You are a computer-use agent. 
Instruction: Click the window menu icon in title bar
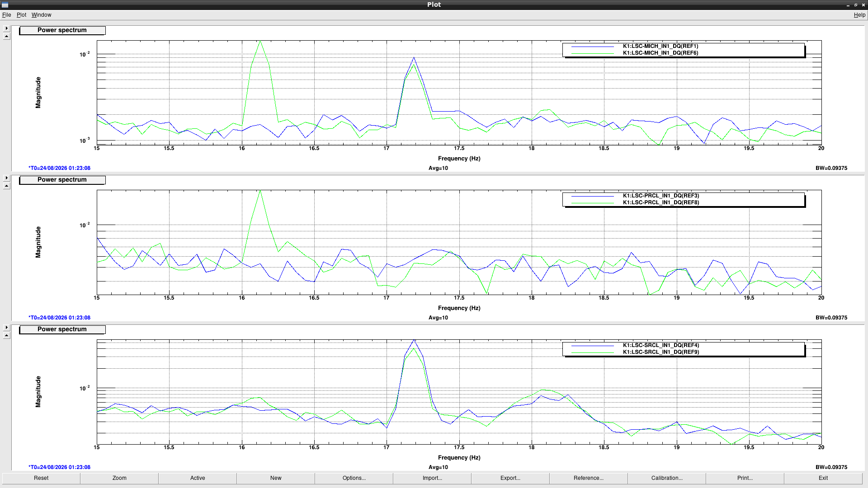point(5,5)
